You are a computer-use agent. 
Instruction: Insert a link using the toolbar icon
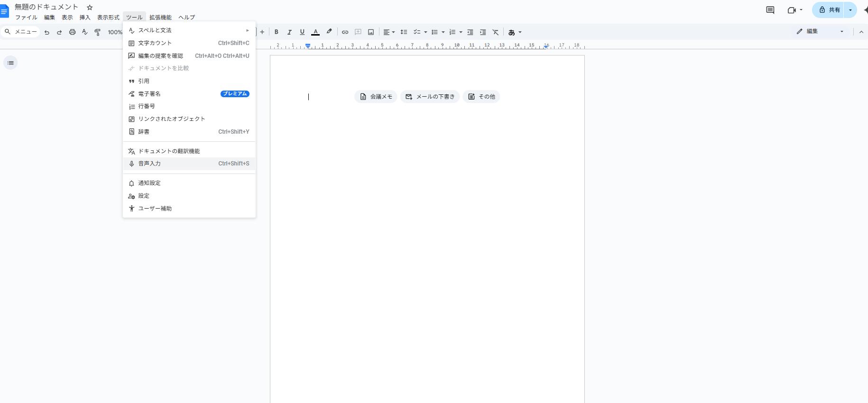click(x=345, y=32)
